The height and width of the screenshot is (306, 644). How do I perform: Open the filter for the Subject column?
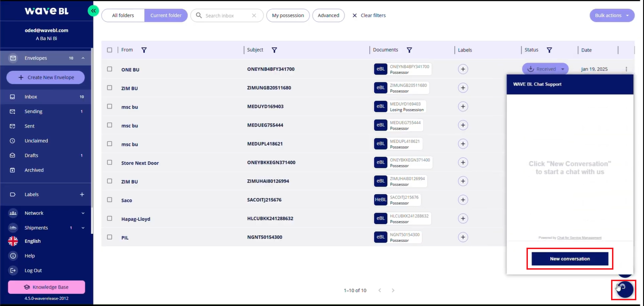tap(274, 50)
